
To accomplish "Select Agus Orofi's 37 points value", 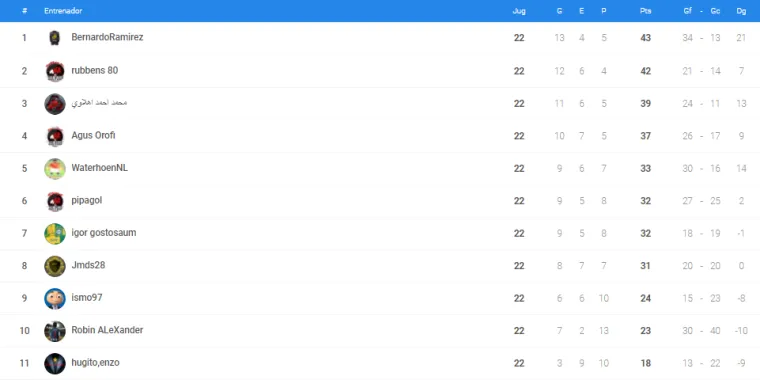I will click(x=645, y=136).
